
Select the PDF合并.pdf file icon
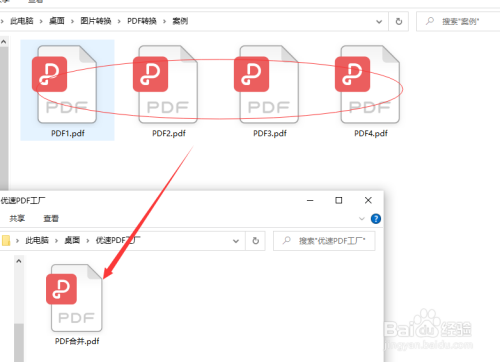(x=74, y=298)
